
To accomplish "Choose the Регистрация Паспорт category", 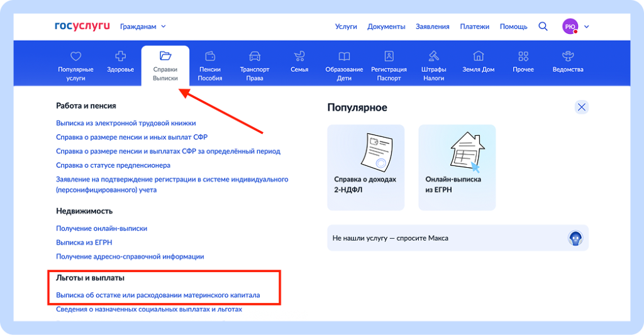I will pos(389,66).
